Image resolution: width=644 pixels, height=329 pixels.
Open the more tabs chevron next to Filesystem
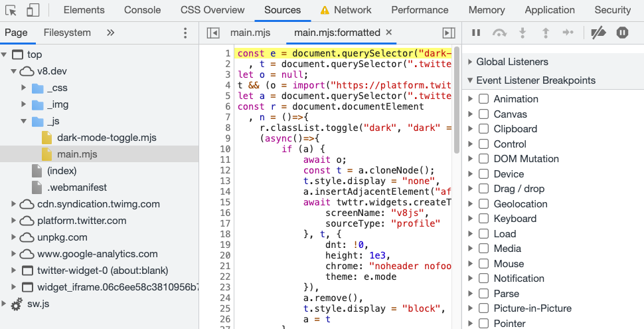coord(110,33)
